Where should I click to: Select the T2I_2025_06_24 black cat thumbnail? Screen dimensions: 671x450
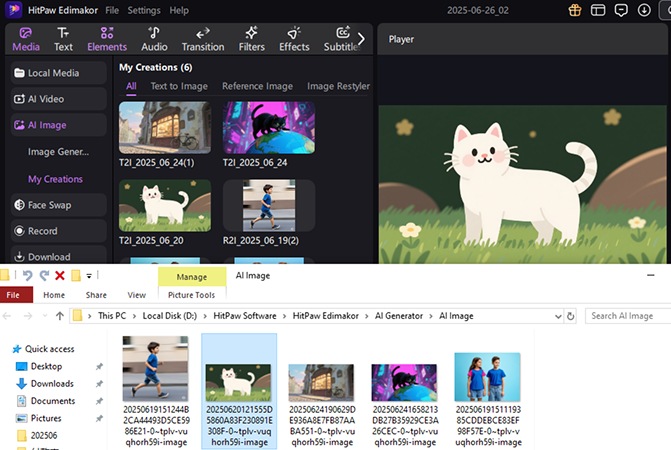pos(269,127)
